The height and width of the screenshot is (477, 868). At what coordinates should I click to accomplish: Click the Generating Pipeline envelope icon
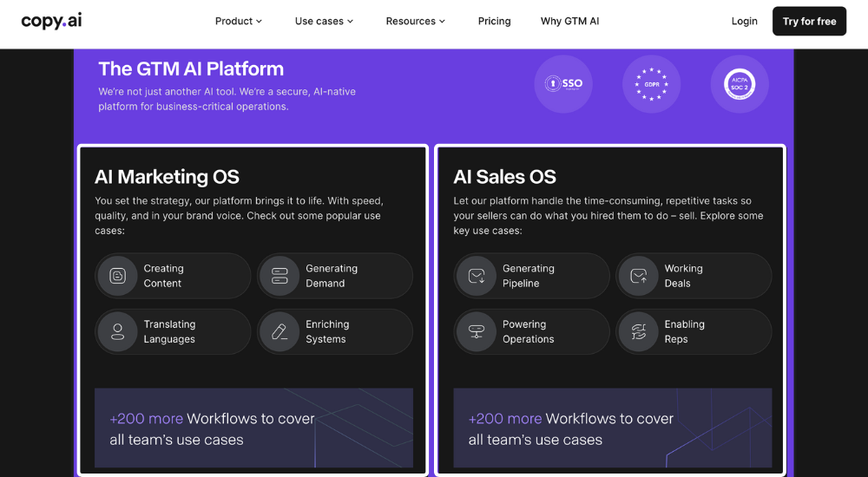tap(476, 276)
